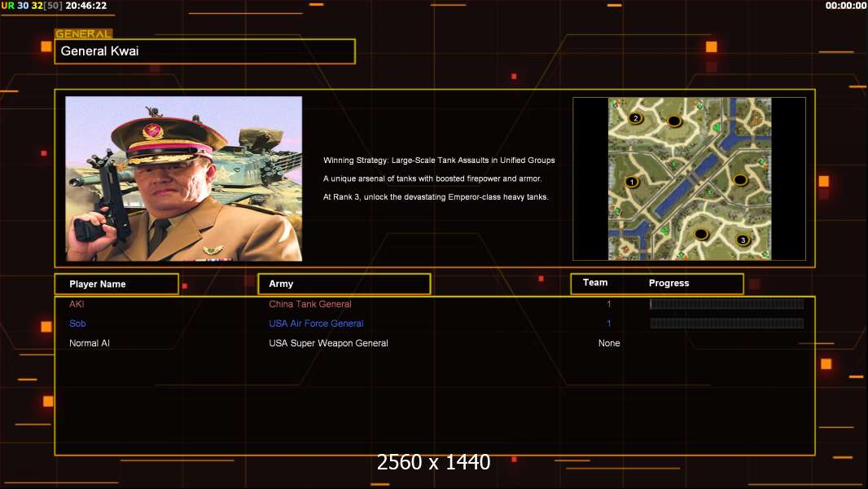Image resolution: width=868 pixels, height=489 pixels.
Task: Click the None team value for Normal AI
Action: click(x=609, y=343)
